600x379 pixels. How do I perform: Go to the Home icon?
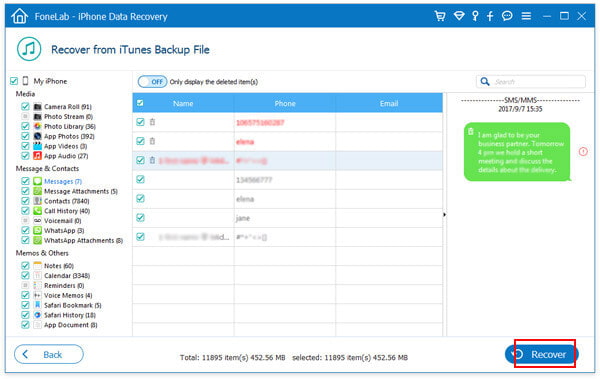point(20,16)
